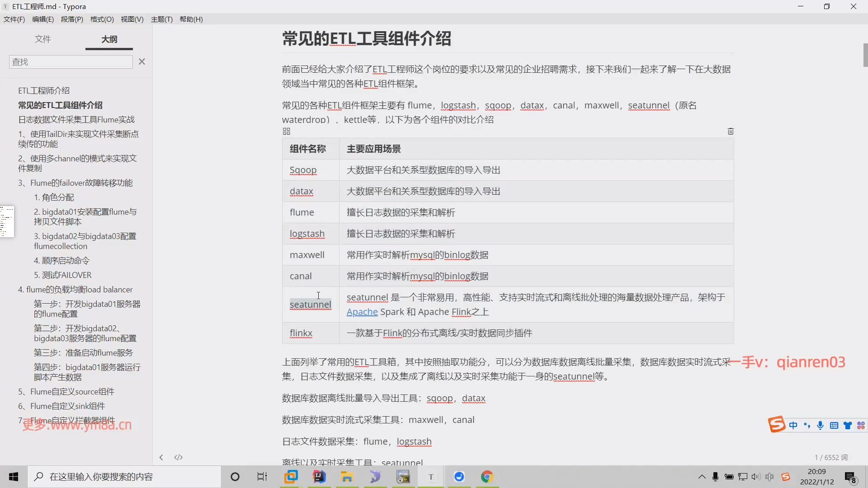Click the Typora taskbar icon

tap(431, 477)
